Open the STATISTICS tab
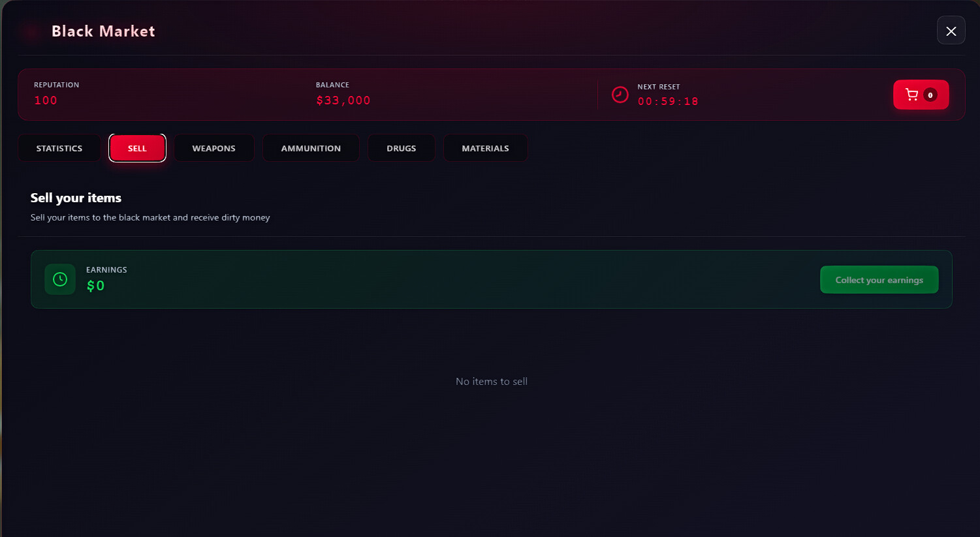 (x=59, y=148)
